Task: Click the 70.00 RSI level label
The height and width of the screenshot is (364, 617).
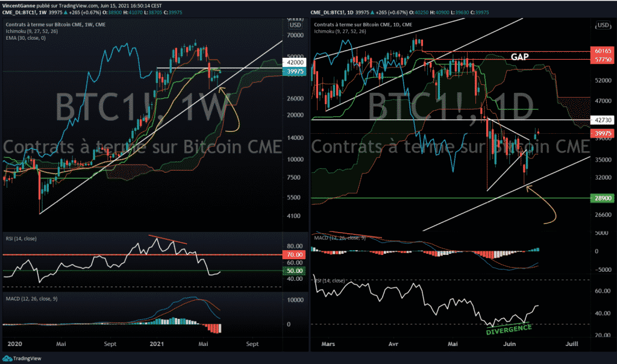Action: point(295,255)
